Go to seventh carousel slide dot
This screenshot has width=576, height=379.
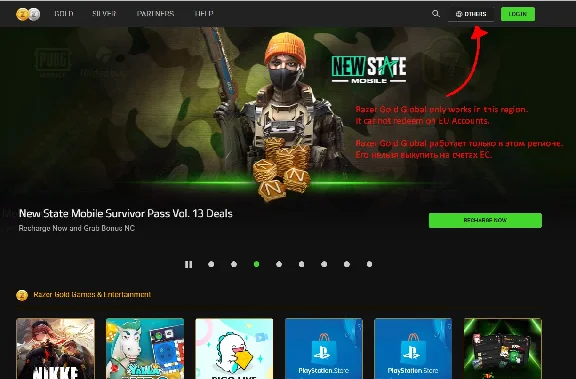pos(347,264)
